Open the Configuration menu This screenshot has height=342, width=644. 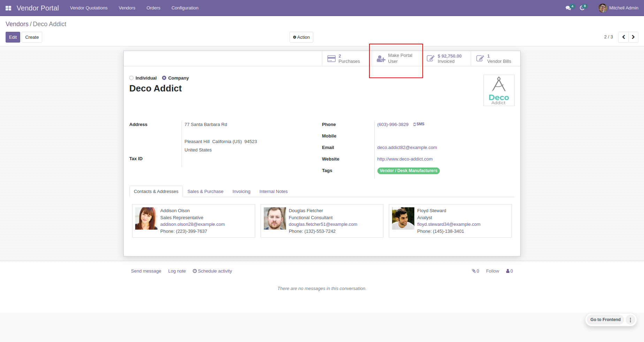(185, 8)
